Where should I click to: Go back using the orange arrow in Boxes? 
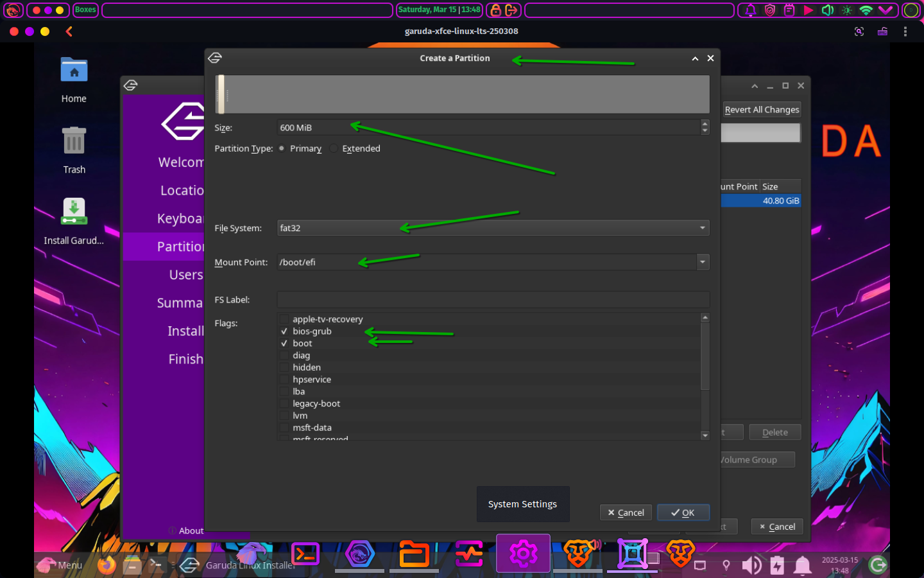click(69, 31)
